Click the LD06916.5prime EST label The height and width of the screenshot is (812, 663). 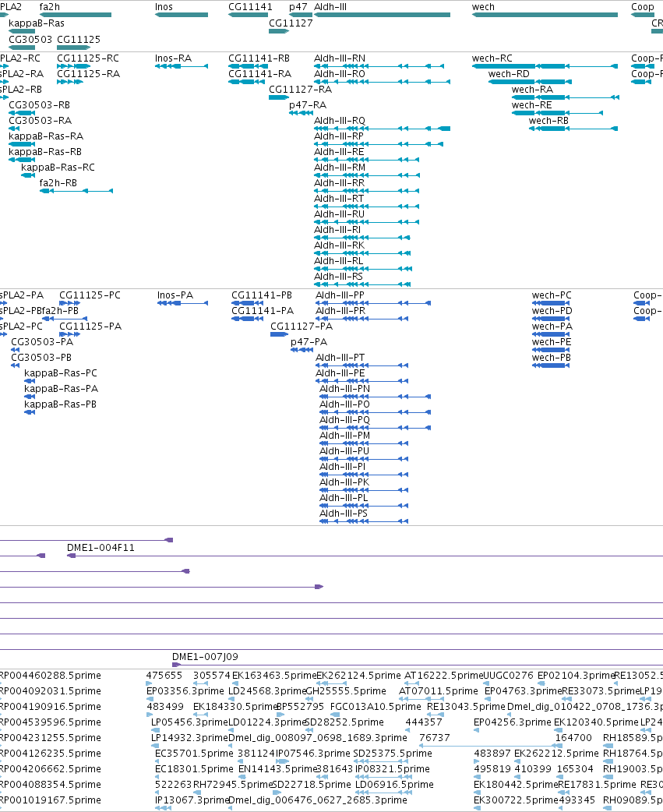tap(394, 784)
